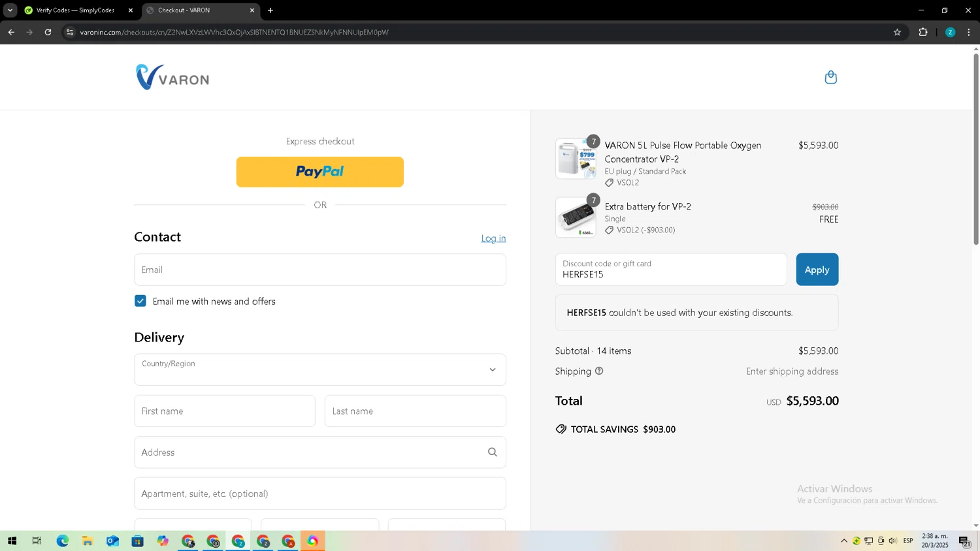Open Microsoft Store from the taskbar

coord(137,541)
